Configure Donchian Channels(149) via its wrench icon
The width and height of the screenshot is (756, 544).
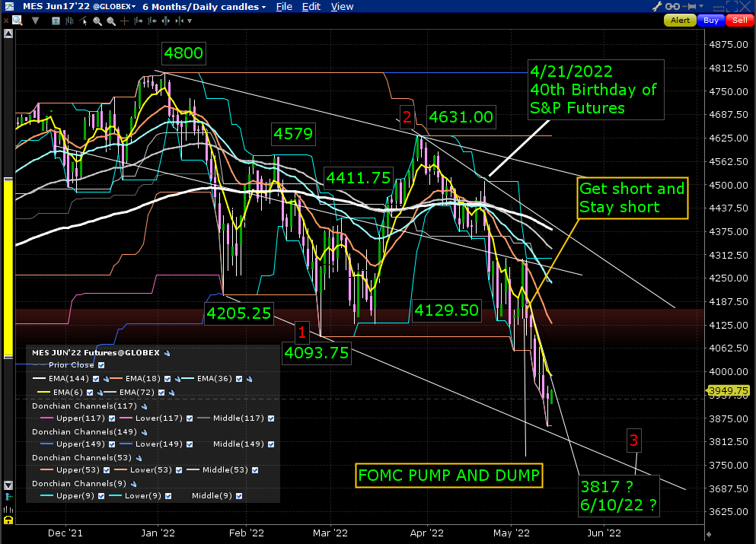pyautogui.click(x=144, y=433)
